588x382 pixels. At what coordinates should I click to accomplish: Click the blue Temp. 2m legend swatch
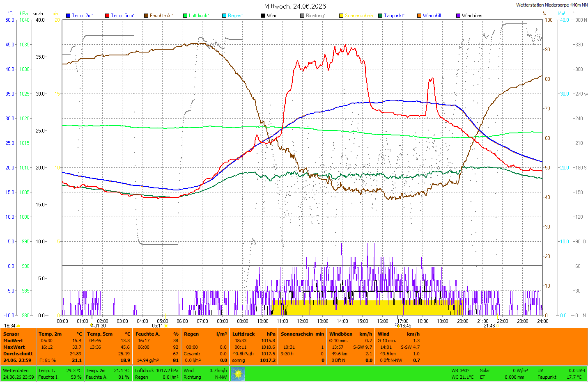point(68,16)
